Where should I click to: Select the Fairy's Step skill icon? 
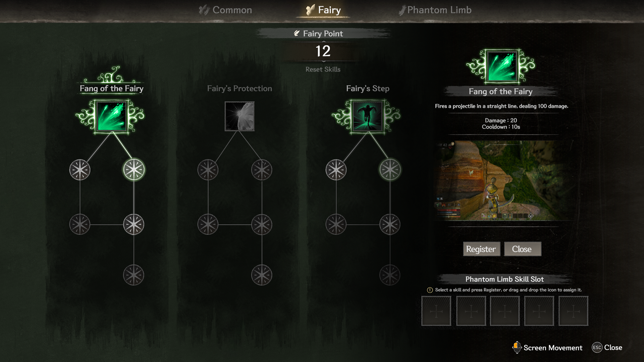(368, 117)
